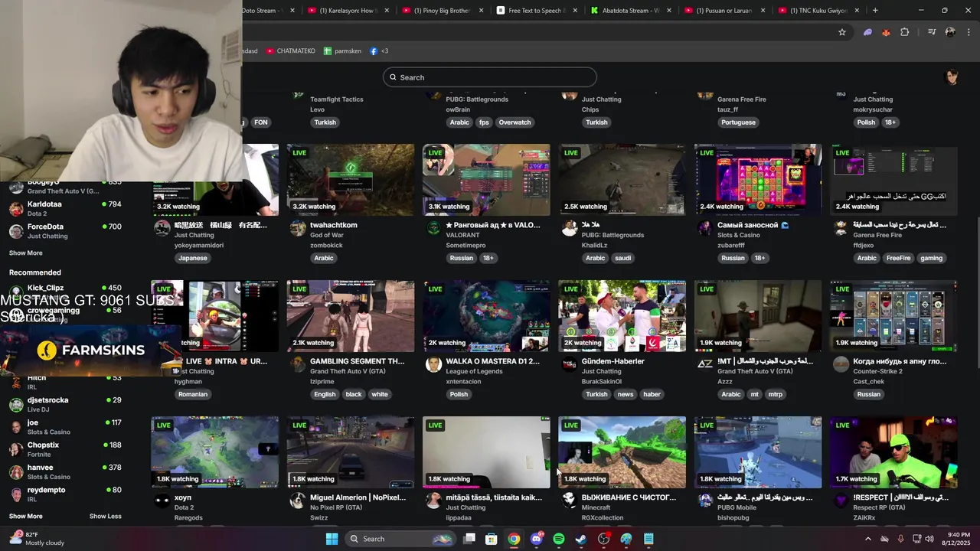The height and width of the screenshot is (551, 980).
Task: Expand Show More under Recommended list
Action: pos(25,516)
